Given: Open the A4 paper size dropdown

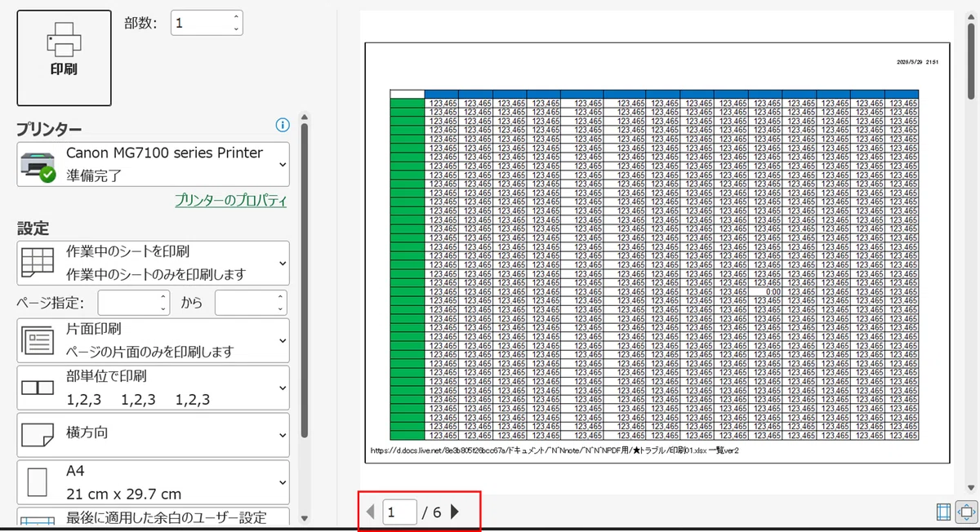Looking at the screenshot, I should point(154,482).
